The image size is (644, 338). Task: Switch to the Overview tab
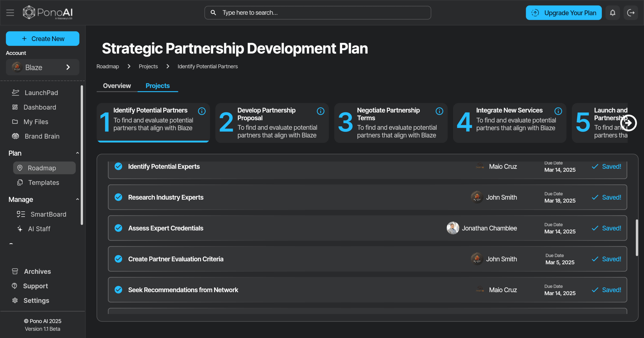point(117,86)
